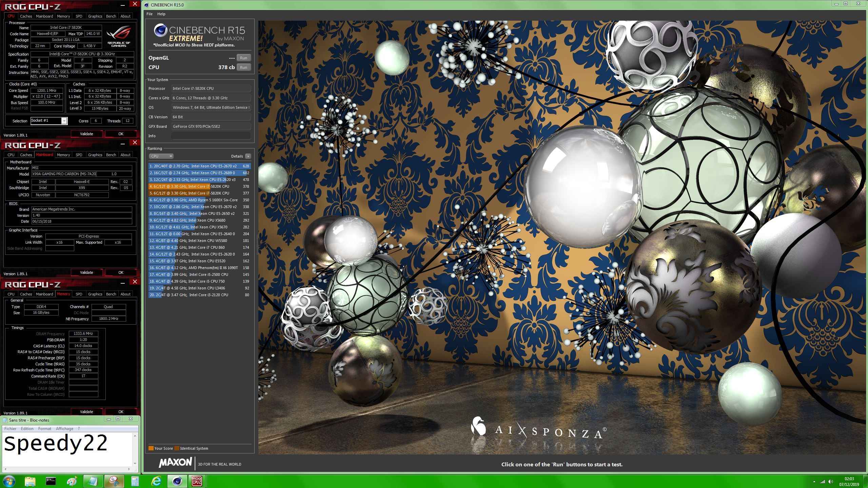Click the Identical System legend swatch
Image resolution: width=868 pixels, height=488 pixels.
point(177,448)
